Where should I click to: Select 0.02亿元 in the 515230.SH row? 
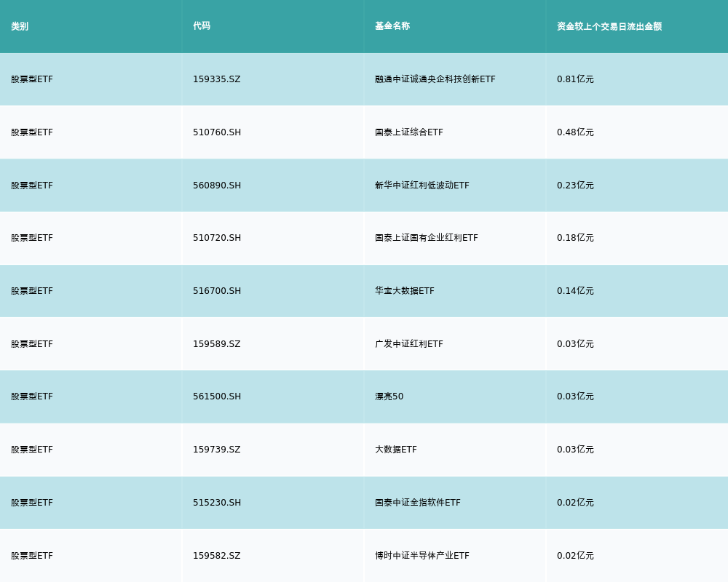click(x=575, y=503)
